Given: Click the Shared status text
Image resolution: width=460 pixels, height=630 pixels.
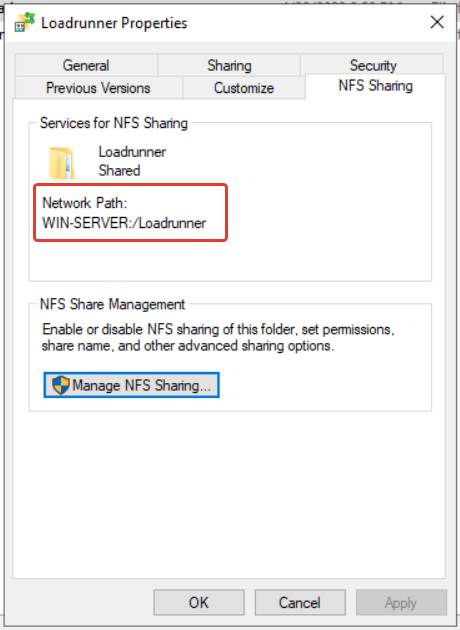Looking at the screenshot, I should click(x=119, y=170).
